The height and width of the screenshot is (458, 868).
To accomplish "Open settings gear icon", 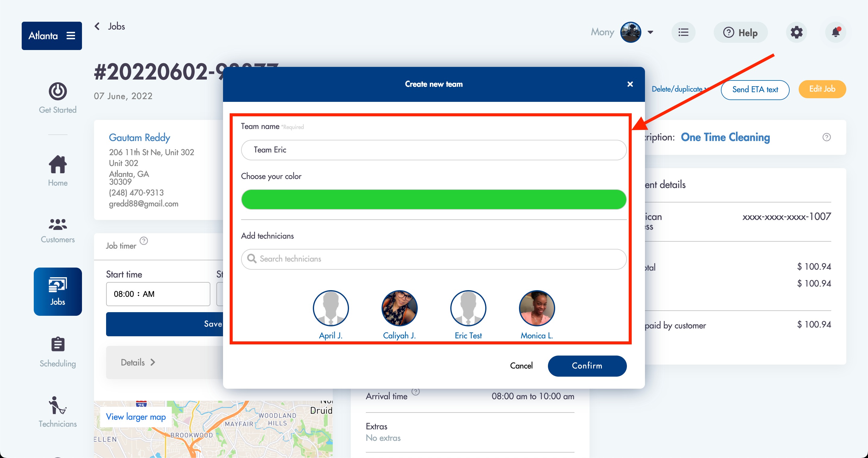I will click(797, 32).
